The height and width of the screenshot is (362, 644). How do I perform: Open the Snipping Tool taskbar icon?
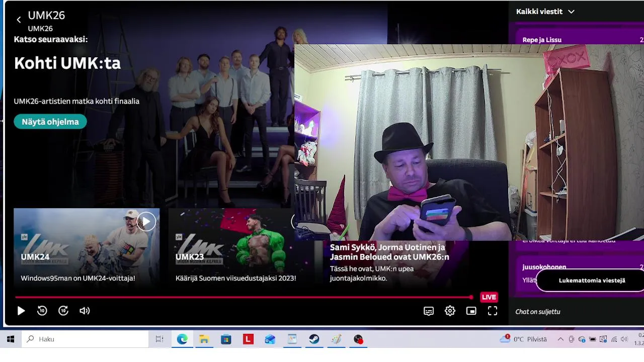pos(292,339)
